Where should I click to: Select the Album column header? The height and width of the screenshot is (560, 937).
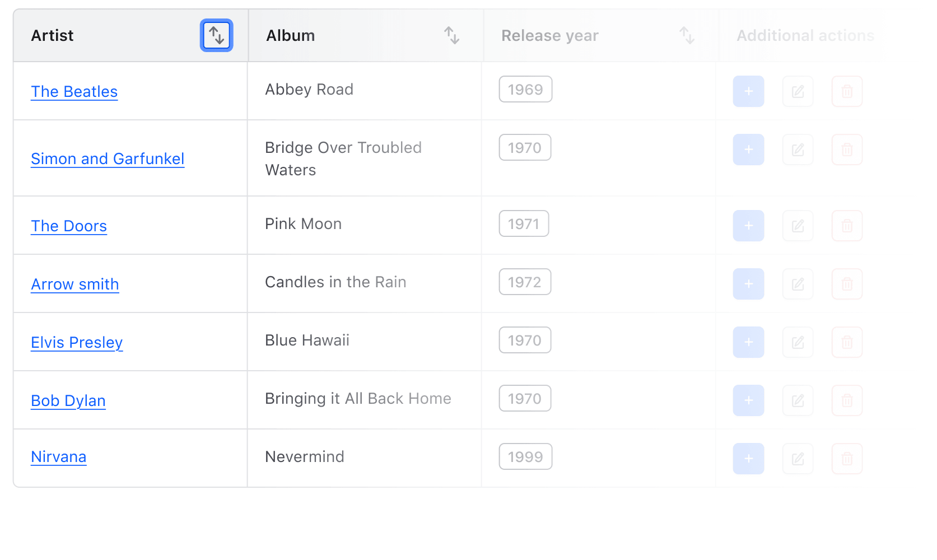tap(290, 35)
